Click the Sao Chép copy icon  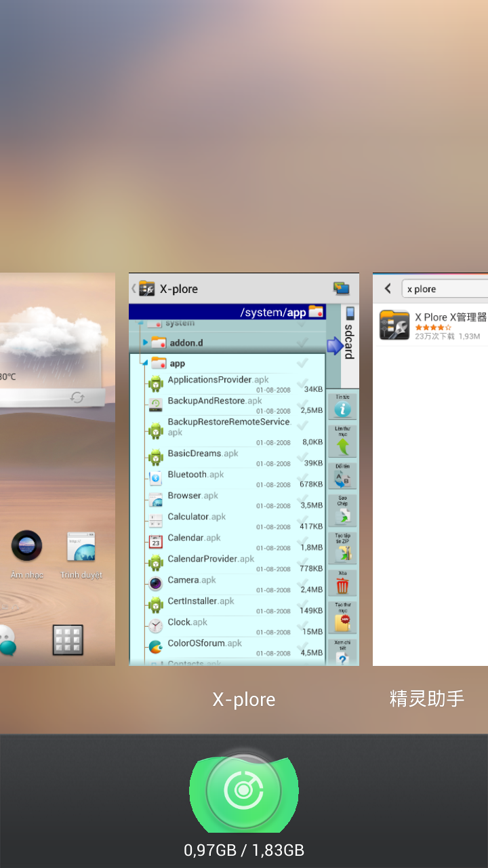click(343, 511)
